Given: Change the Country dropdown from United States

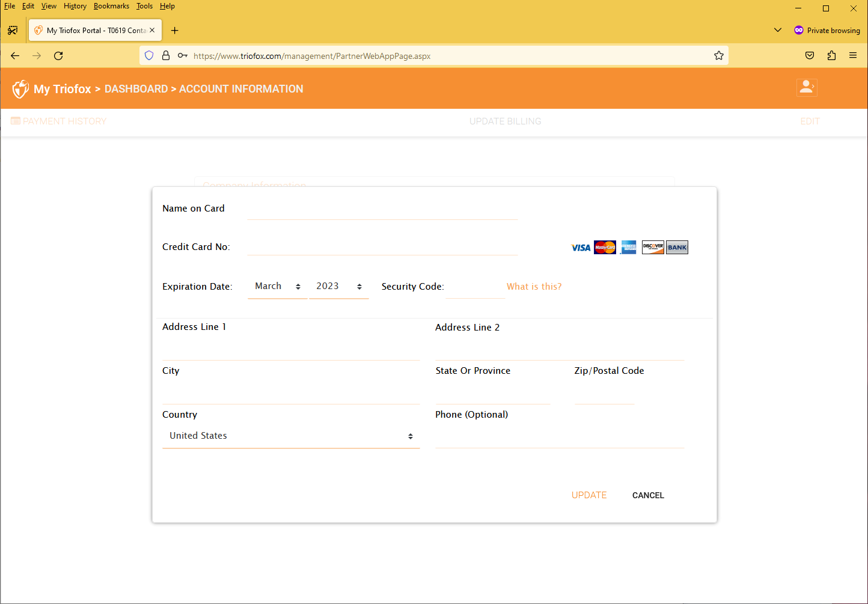Looking at the screenshot, I should tap(291, 435).
